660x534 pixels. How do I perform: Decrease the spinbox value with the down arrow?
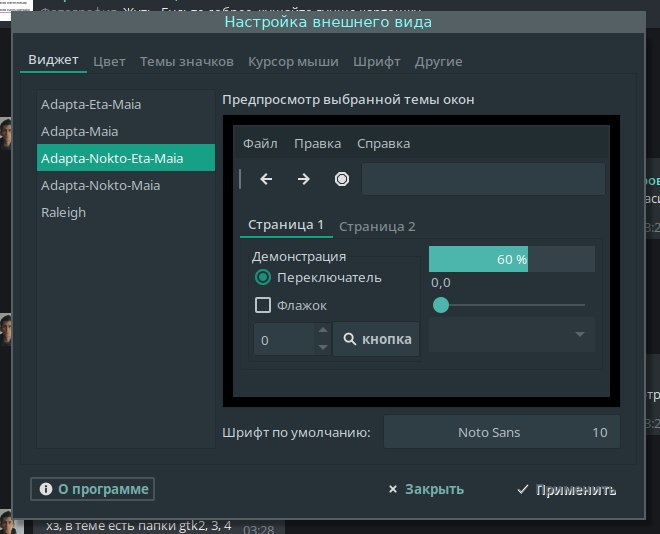click(322, 348)
